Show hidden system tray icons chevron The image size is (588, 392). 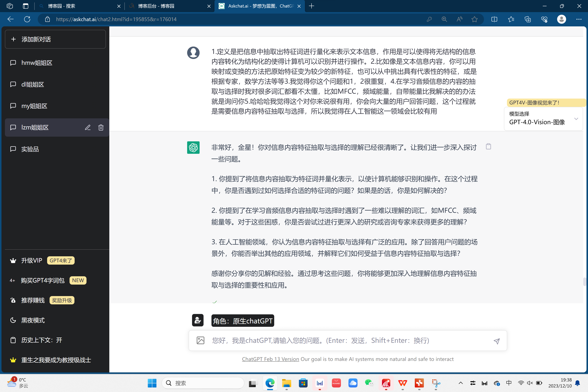click(x=460, y=383)
